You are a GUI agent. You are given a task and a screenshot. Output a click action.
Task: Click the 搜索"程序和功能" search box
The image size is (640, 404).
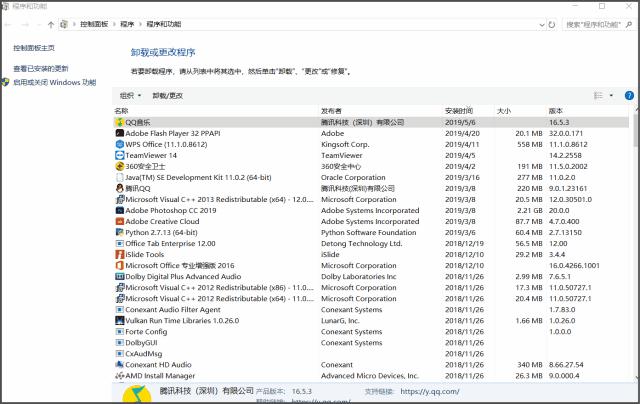(598, 24)
